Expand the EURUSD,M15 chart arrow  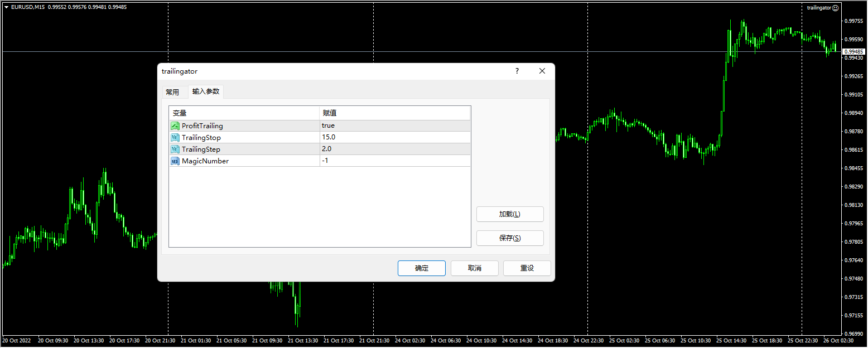pyautogui.click(x=6, y=7)
